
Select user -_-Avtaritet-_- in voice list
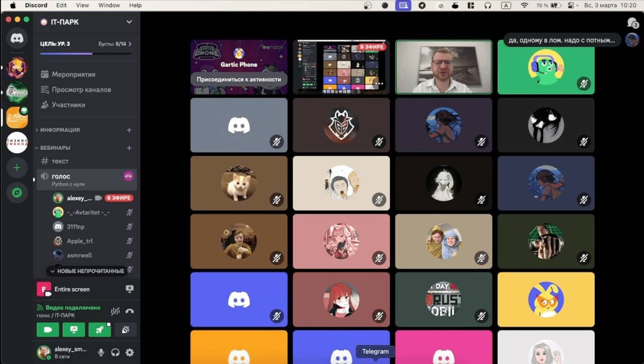click(93, 212)
